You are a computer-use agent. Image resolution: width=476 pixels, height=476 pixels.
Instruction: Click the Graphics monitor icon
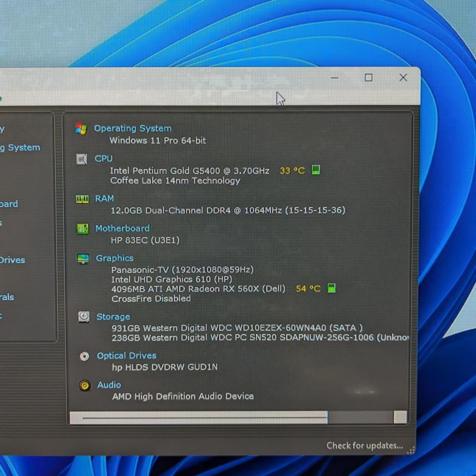click(x=83, y=259)
